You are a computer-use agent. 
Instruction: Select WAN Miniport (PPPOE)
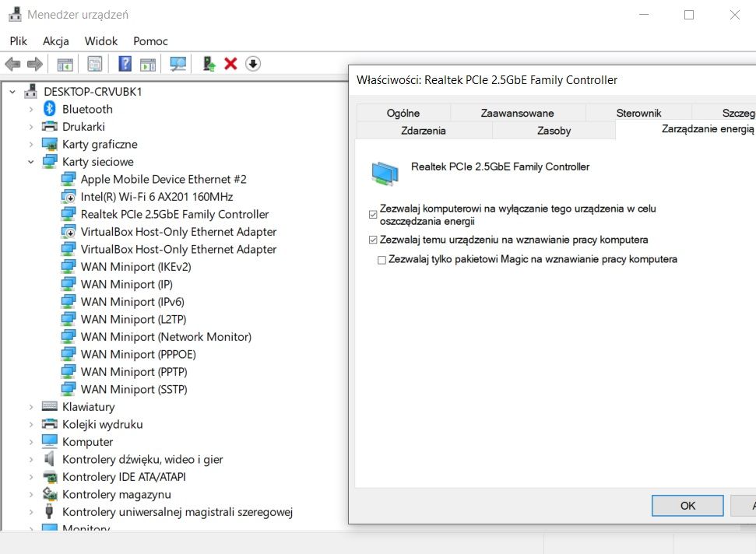(x=139, y=355)
